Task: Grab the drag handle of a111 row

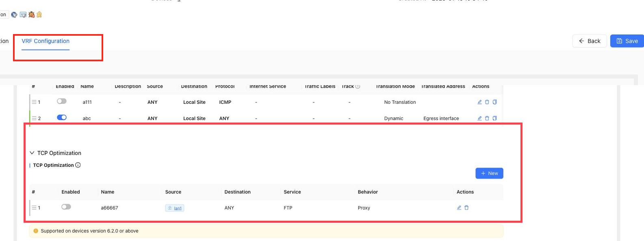Action: point(34,102)
